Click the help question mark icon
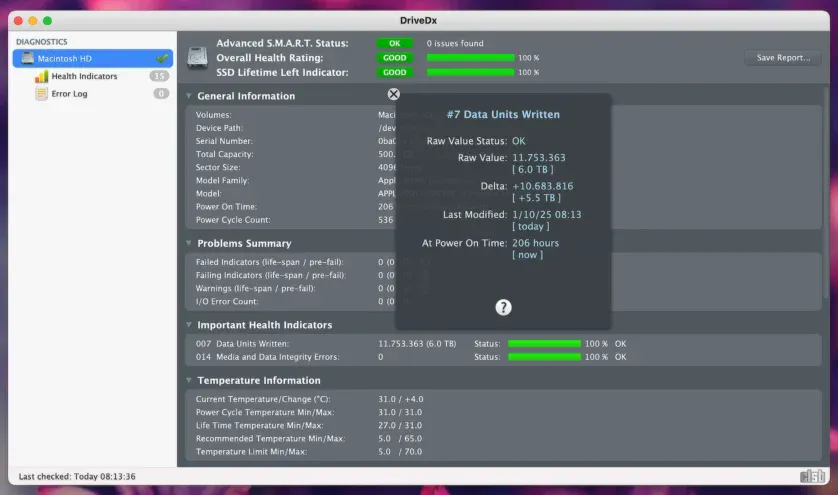 point(504,307)
